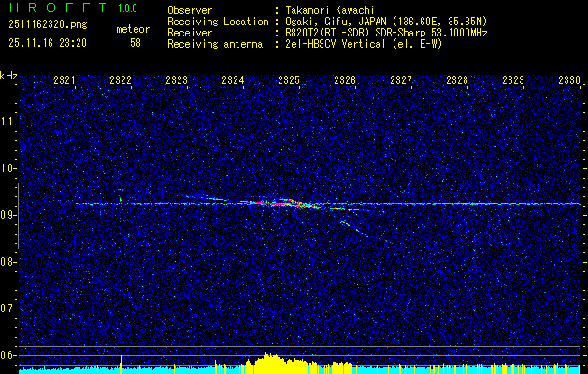
Task: Click the 2326 time axis marker
Action: tap(345, 79)
